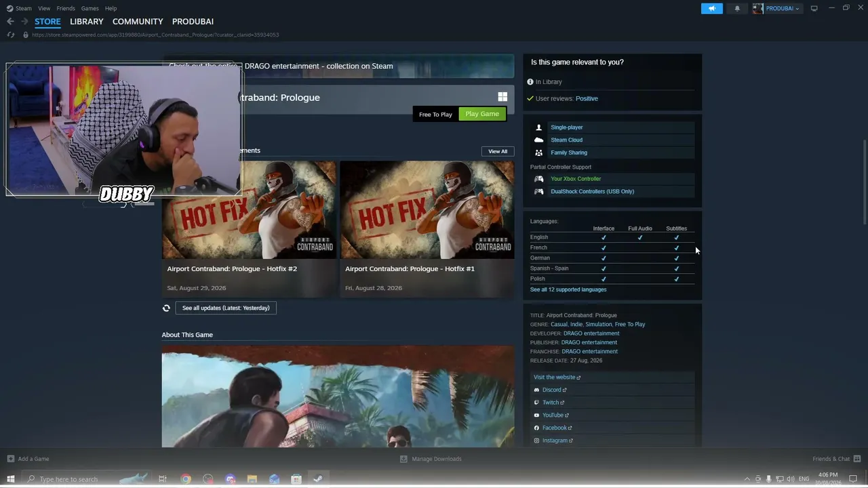Open the View menu
The width and height of the screenshot is (868, 488).
[44, 8]
